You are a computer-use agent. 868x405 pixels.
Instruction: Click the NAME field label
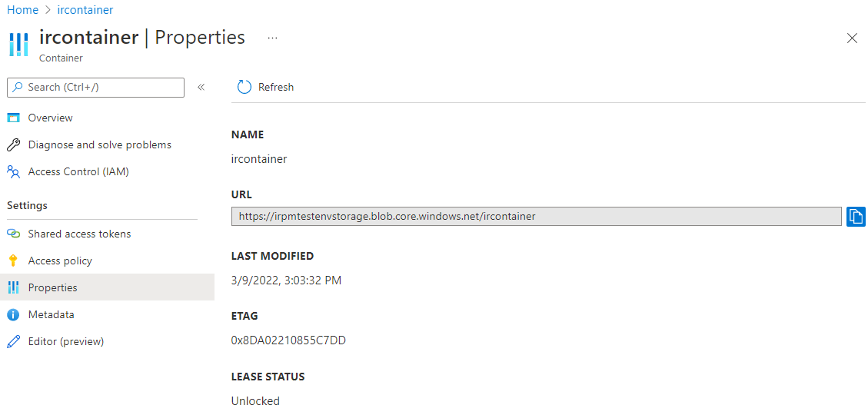pos(248,134)
